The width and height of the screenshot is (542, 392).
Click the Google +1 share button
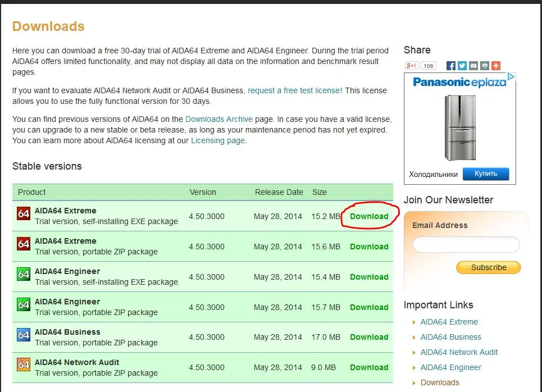pos(411,66)
